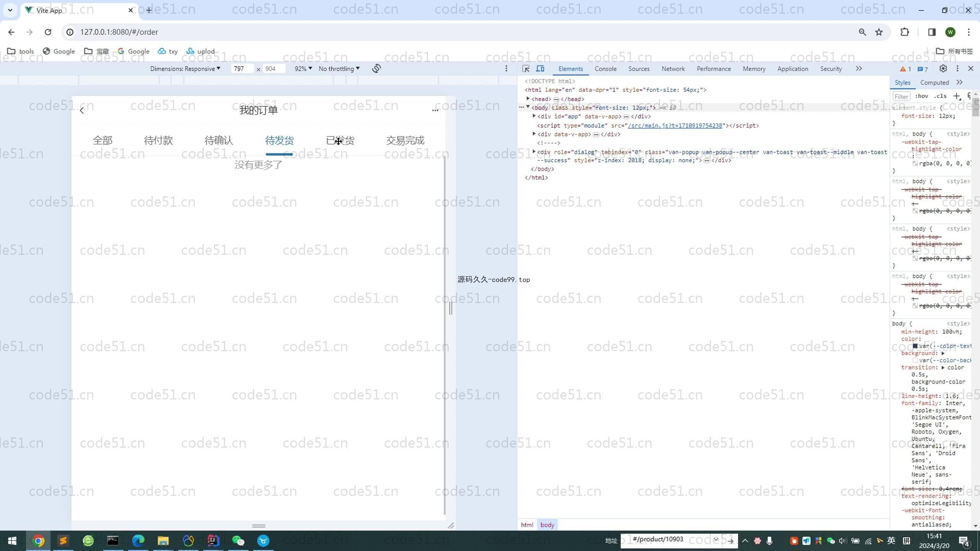
Task: Click the site information icon in address bar
Action: (70, 32)
